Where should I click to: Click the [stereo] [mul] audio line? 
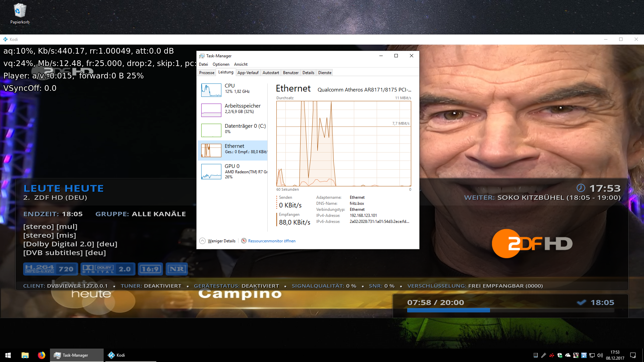50,227
